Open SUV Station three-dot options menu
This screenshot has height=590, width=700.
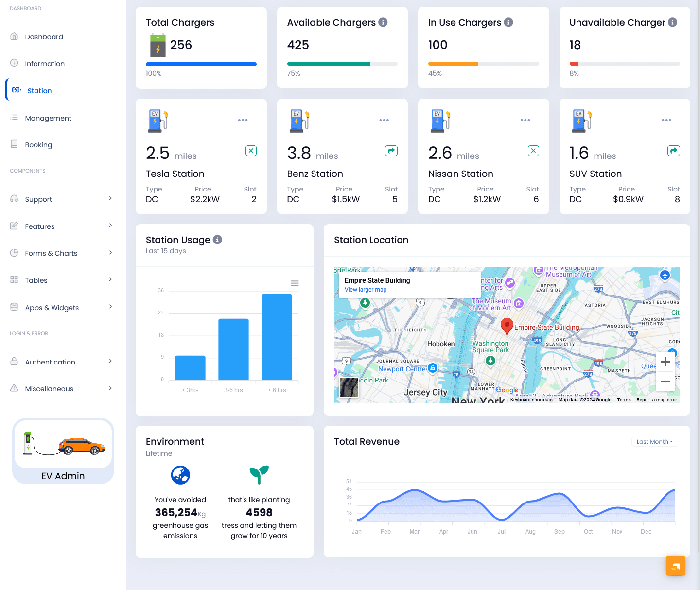[x=666, y=120]
